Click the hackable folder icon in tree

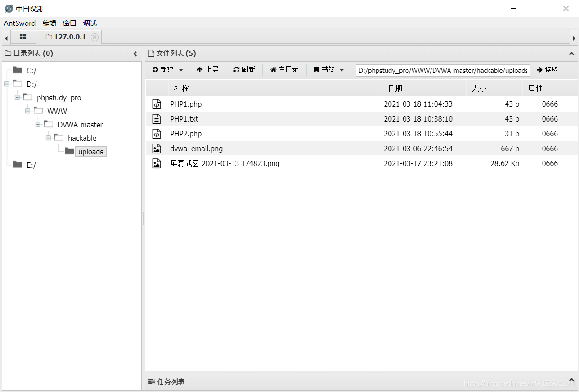tap(59, 138)
